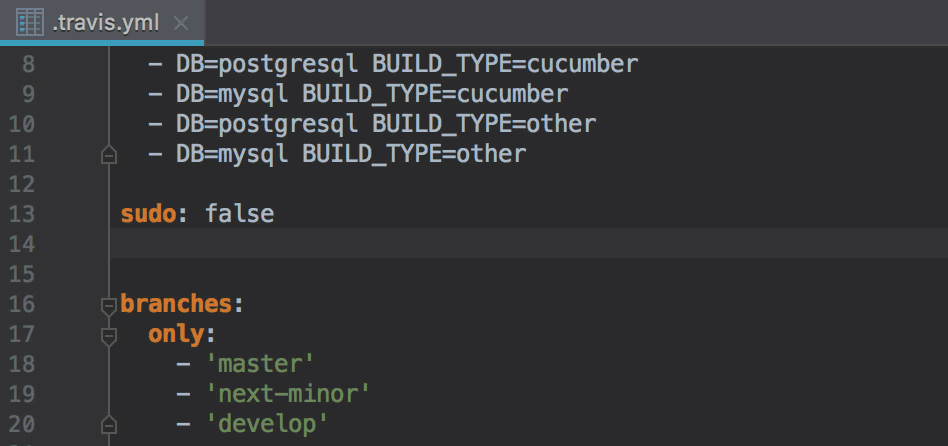
Task: Click line number 8 in gutter
Action: (28, 63)
